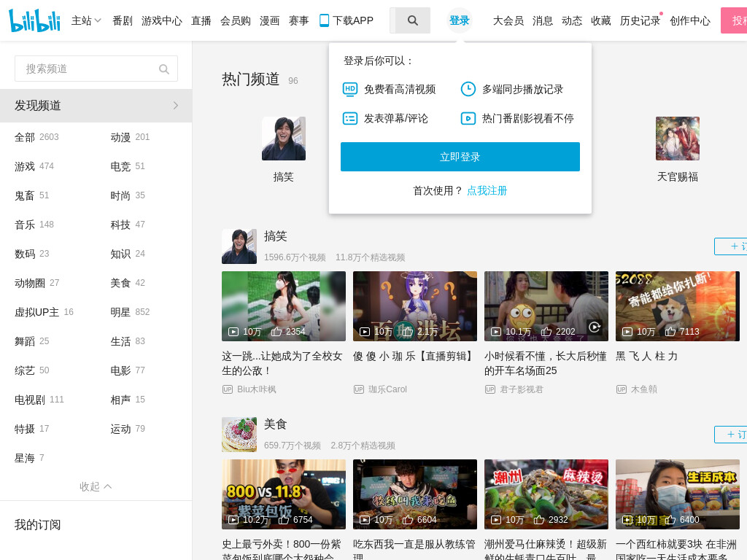Open 这一跳 video thumbnail
Image resolution: width=747 pixels, height=560 pixels.
click(284, 306)
